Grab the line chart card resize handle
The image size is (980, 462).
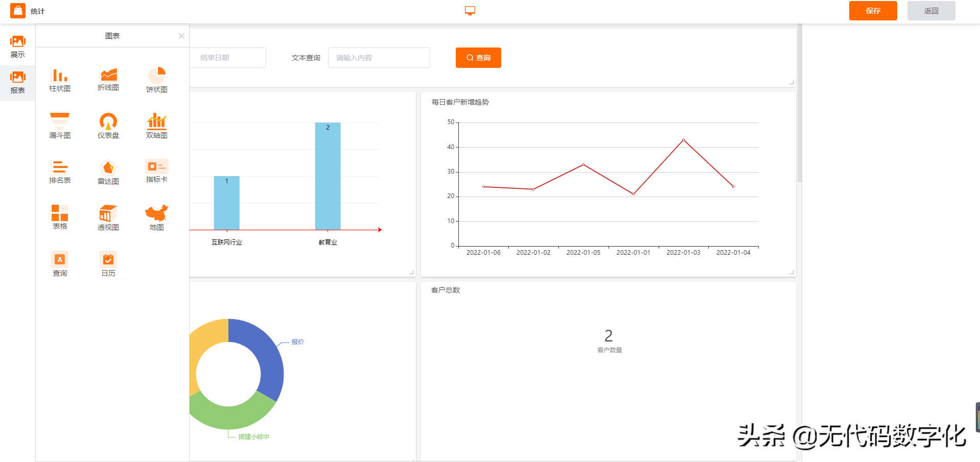coord(791,272)
